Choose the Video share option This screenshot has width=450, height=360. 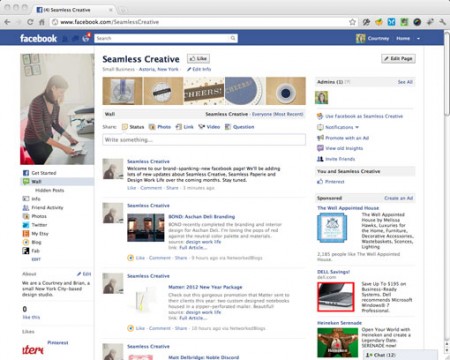pos(209,127)
